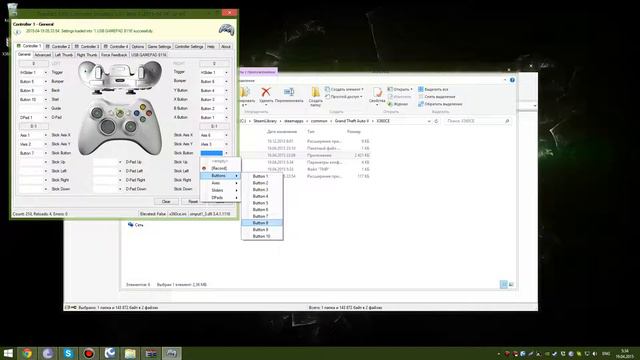Open File Explorer from the taskbar
The image size is (640, 360).
(x=130, y=353)
